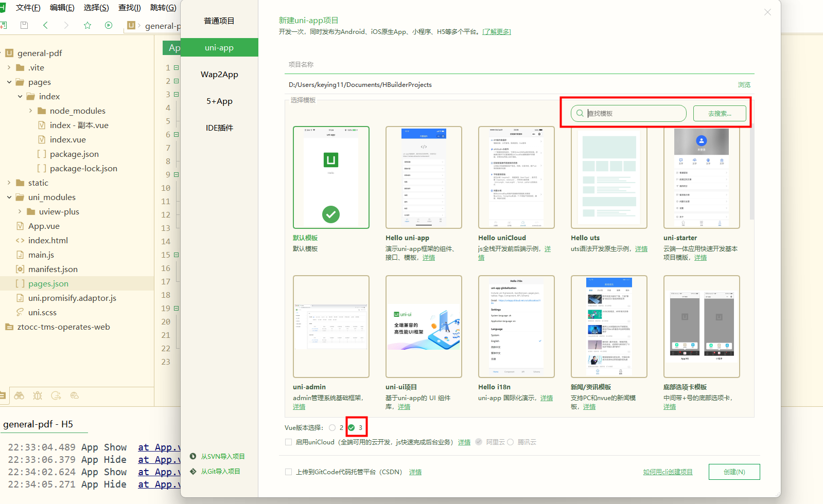Click the save file toolbar icon
Viewport: 823px width, 504px height.
[x=24, y=25]
